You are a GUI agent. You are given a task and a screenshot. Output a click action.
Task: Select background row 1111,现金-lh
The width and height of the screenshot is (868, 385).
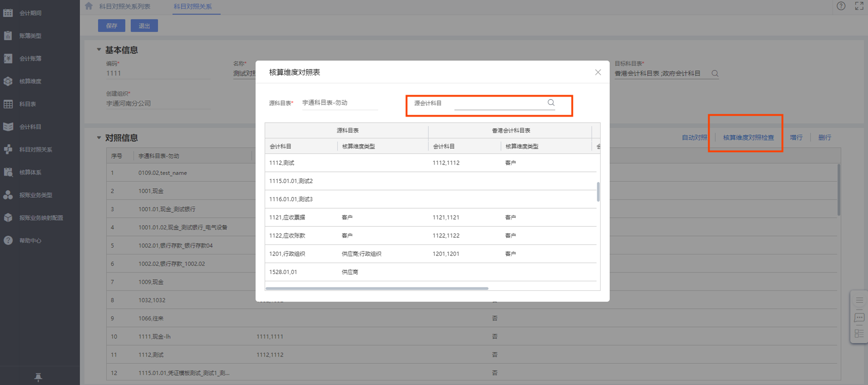[472, 336]
